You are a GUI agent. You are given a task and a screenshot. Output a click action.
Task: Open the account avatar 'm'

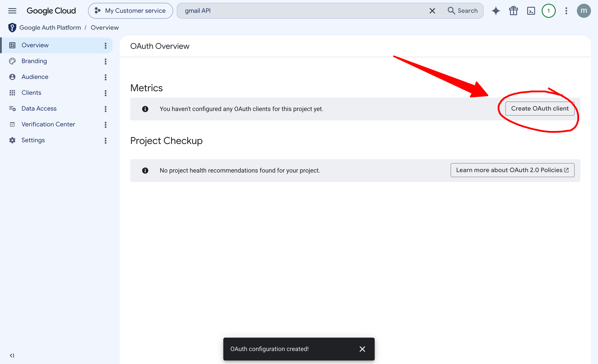tap(584, 11)
